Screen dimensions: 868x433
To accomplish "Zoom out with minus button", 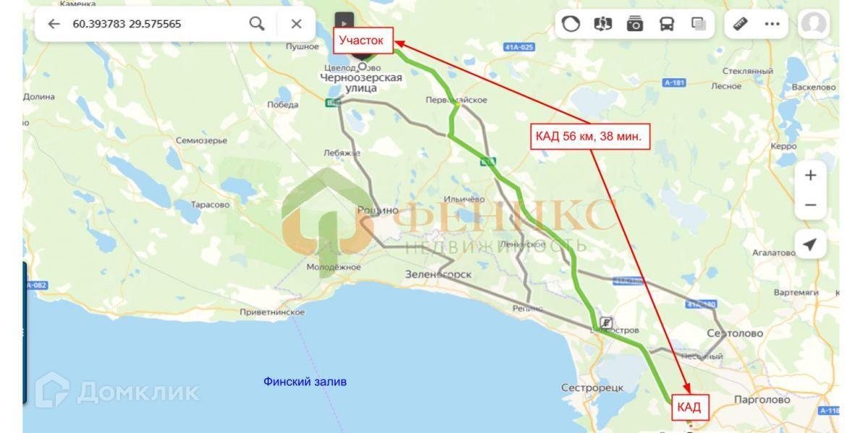I will point(810,205).
